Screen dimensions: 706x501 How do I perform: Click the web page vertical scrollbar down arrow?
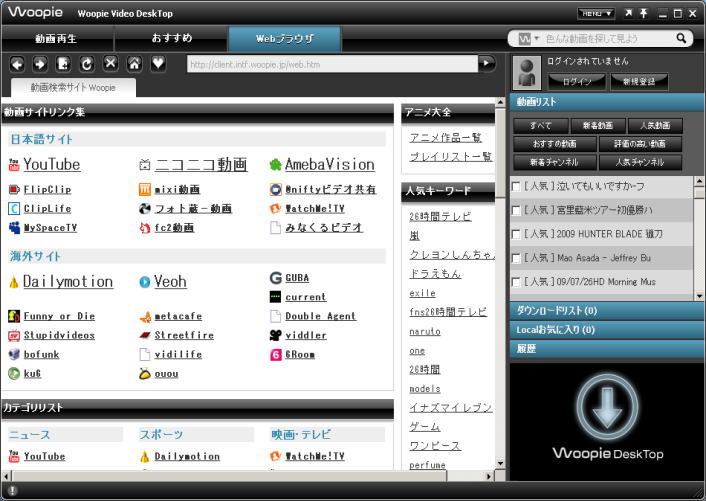[500, 464]
